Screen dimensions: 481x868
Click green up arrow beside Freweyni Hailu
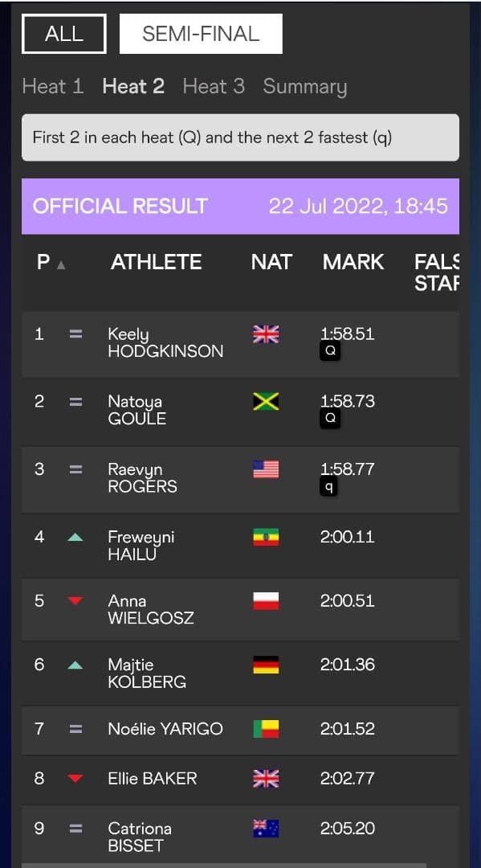pyautogui.click(x=75, y=537)
